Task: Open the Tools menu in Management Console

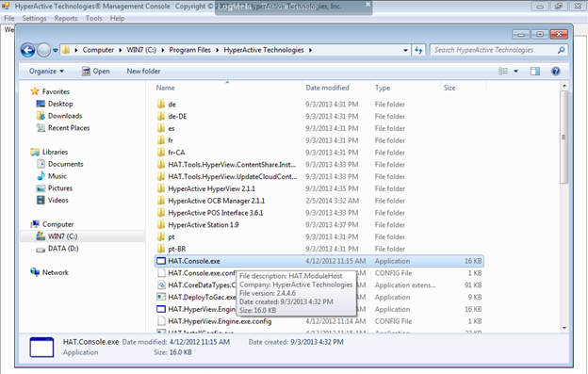Action: tap(93, 18)
